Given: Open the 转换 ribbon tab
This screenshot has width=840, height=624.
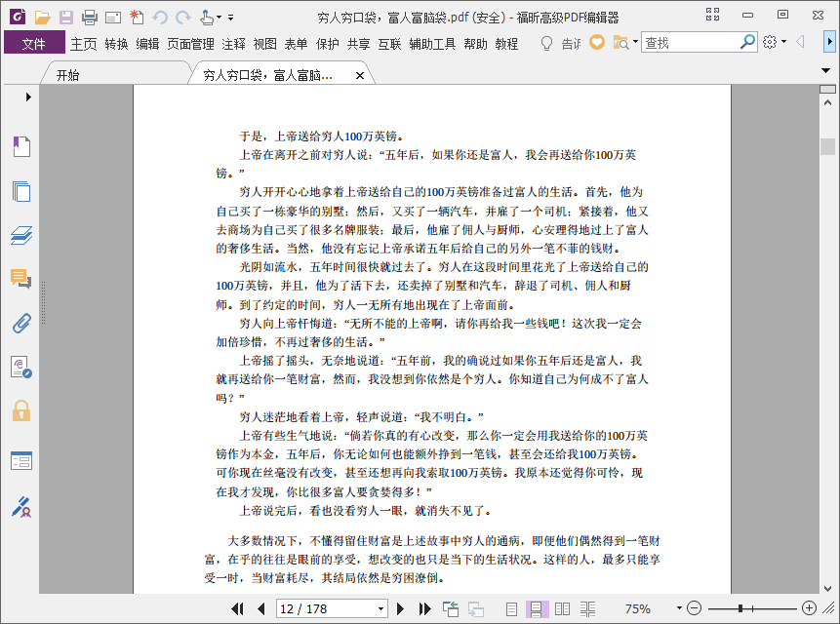Looking at the screenshot, I should point(117,43).
